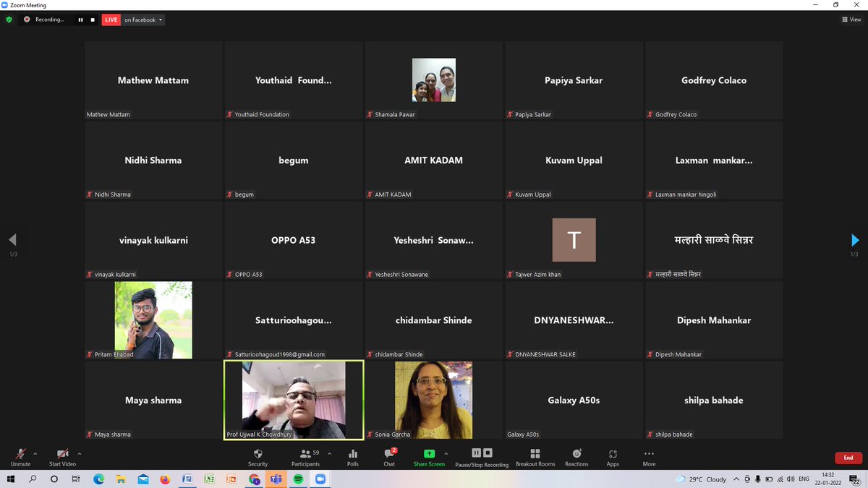Select the AMIT KADAM participant tile
This screenshot has height=488, width=868.
coord(433,160)
